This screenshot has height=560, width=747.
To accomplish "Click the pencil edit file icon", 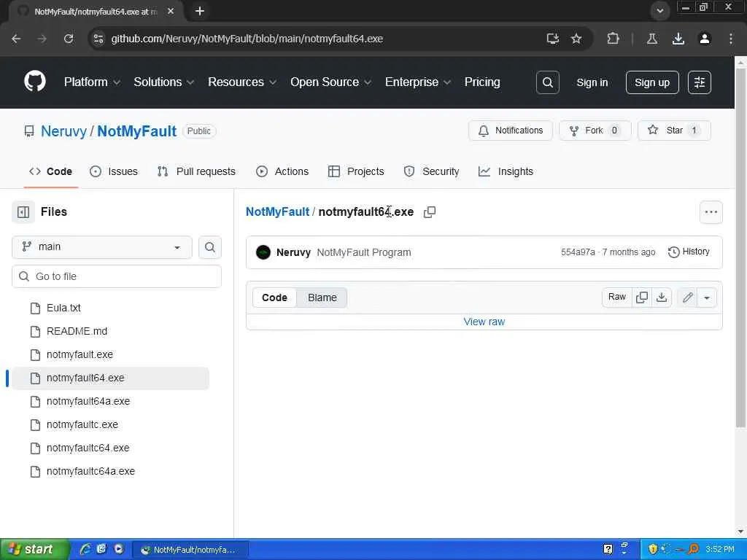I will 687,297.
